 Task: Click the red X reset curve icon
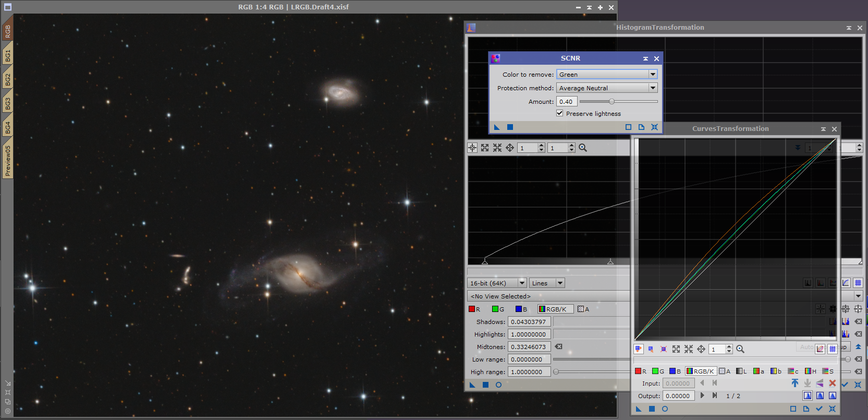[x=833, y=383]
